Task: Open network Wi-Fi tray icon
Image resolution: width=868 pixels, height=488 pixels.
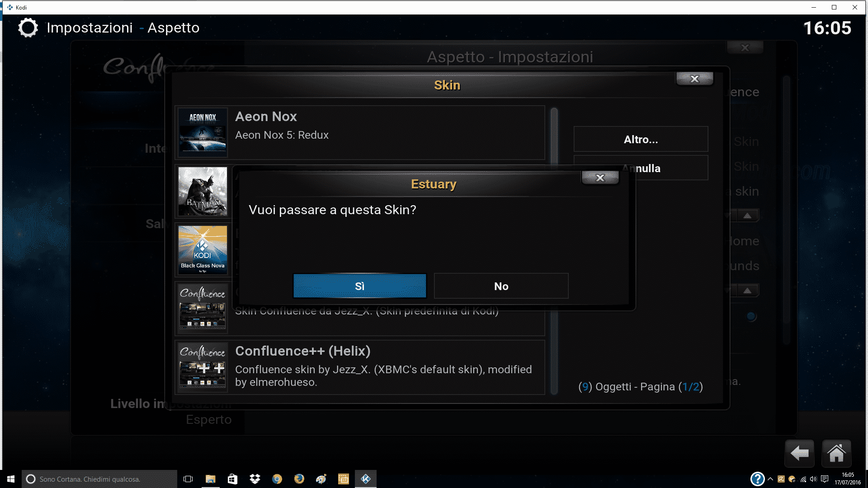Action: [803, 479]
